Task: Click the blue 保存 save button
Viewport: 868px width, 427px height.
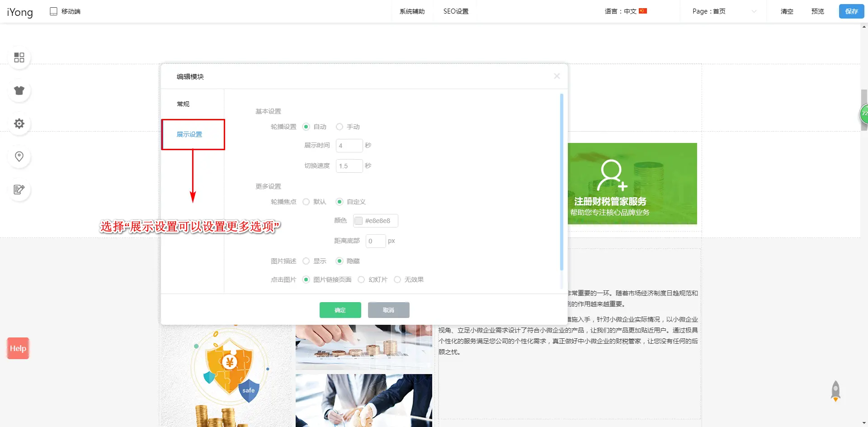Action: 852,11
